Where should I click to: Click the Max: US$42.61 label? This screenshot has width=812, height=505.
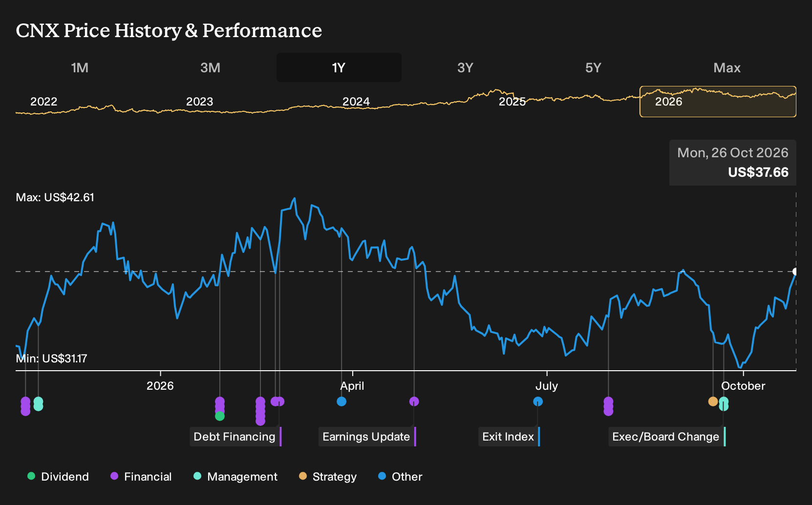[x=55, y=197]
